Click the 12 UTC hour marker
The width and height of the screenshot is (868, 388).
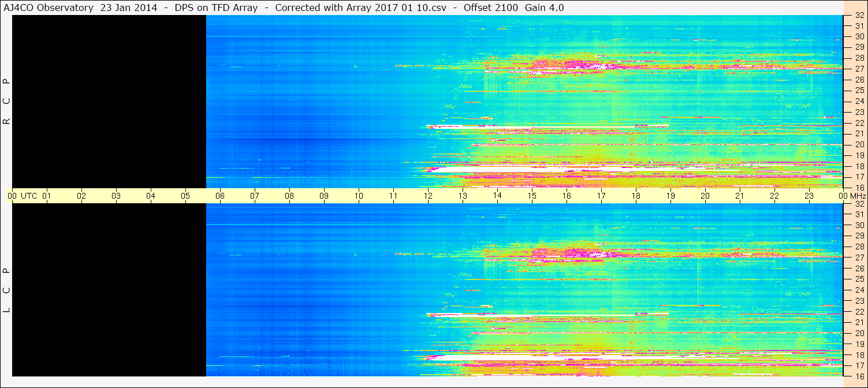[428, 196]
